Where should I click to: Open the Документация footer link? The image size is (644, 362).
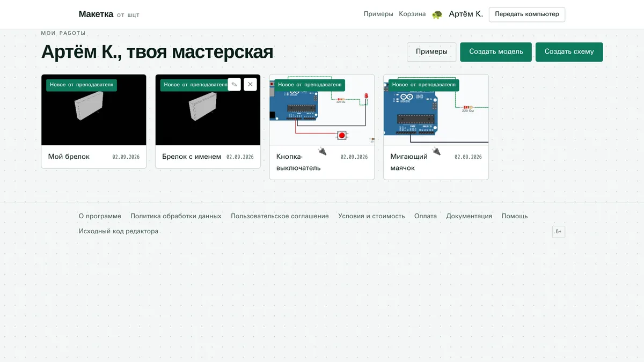click(x=469, y=216)
